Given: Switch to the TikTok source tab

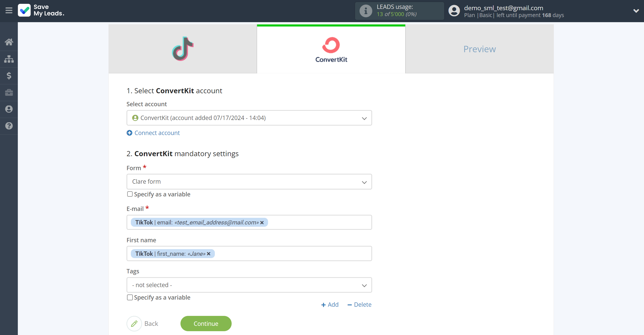Looking at the screenshot, I should pos(183,49).
